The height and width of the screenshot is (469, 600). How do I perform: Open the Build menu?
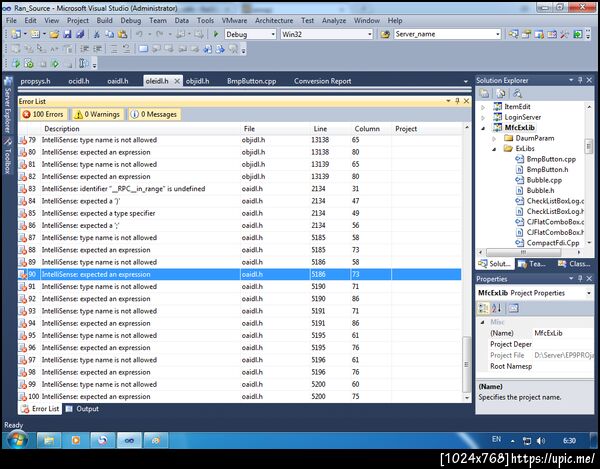coord(104,21)
